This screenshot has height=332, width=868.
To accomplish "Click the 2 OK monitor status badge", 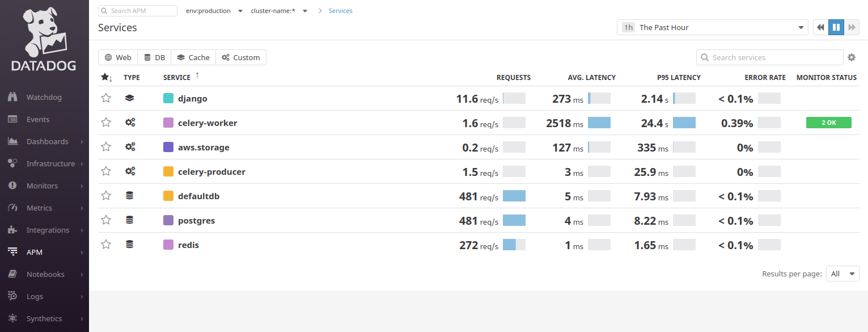I will tap(828, 123).
